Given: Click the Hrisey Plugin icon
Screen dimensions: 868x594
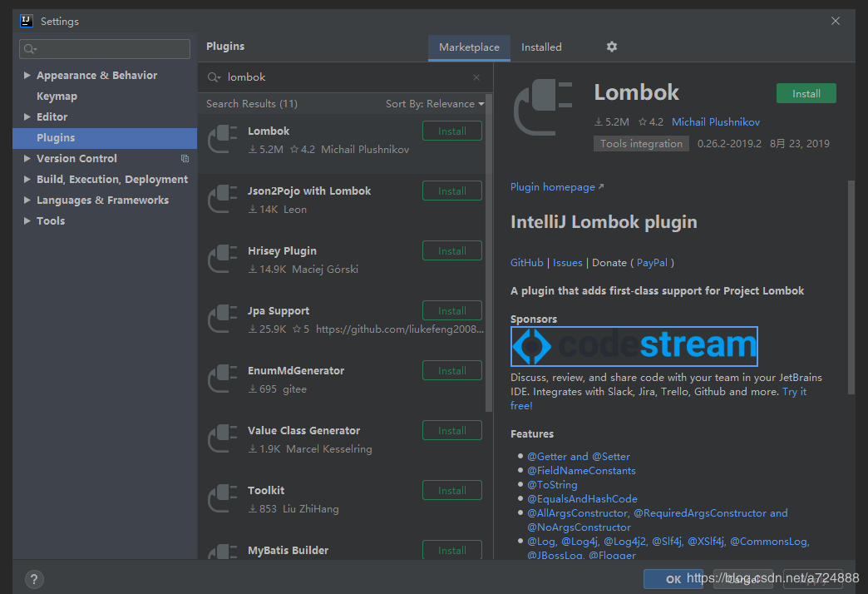Looking at the screenshot, I should coord(223,259).
